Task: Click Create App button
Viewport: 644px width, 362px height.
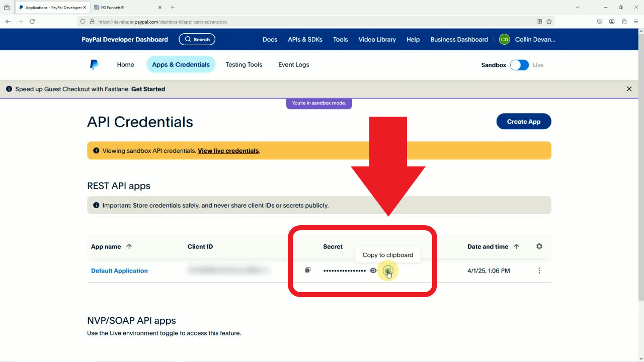Action: point(524,121)
